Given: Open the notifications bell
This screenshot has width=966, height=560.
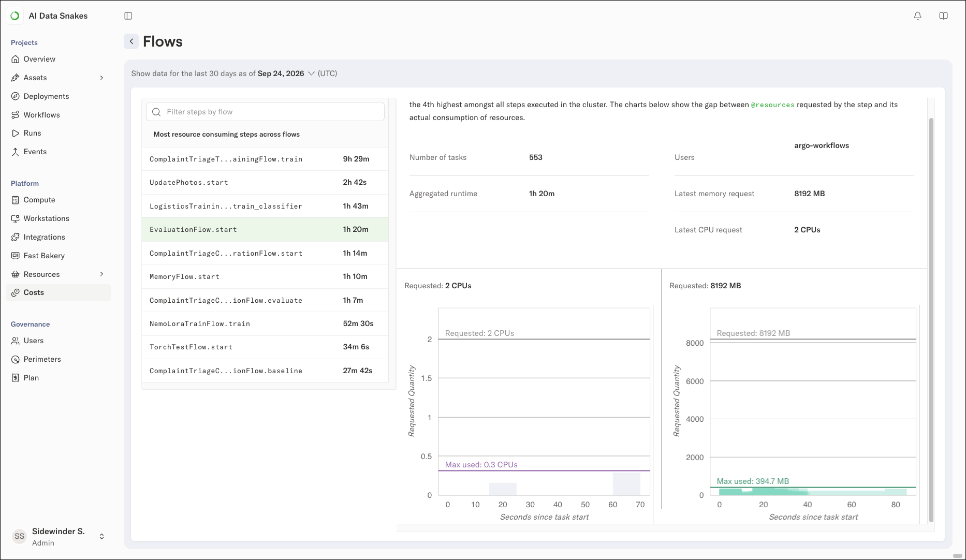Looking at the screenshot, I should click(917, 16).
